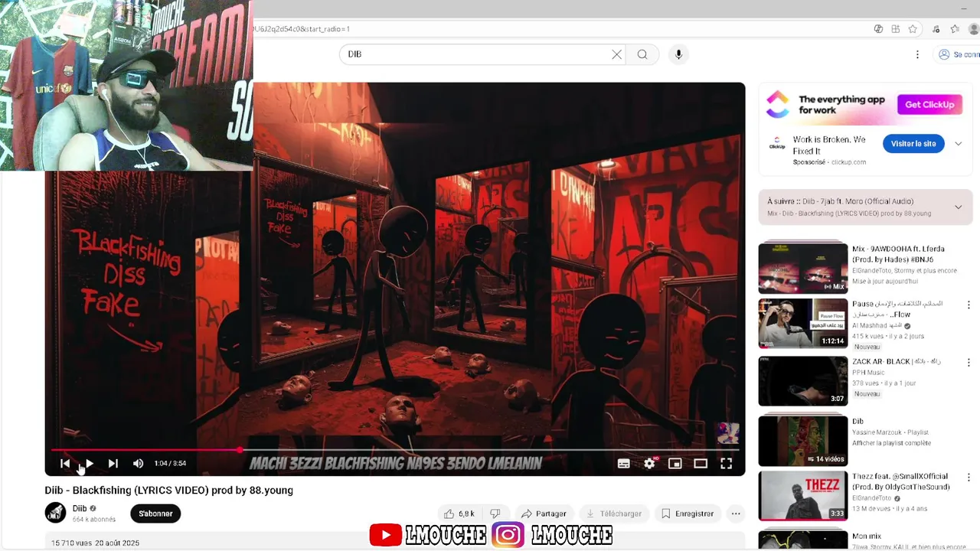This screenshot has height=551, width=980.
Task: Click the address bar URL
Action: [301, 29]
